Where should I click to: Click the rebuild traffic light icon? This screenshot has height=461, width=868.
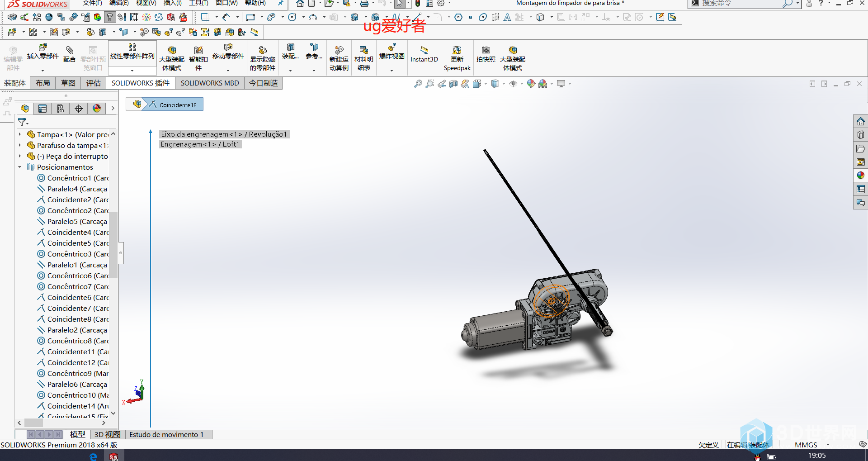[x=418, y=4]
